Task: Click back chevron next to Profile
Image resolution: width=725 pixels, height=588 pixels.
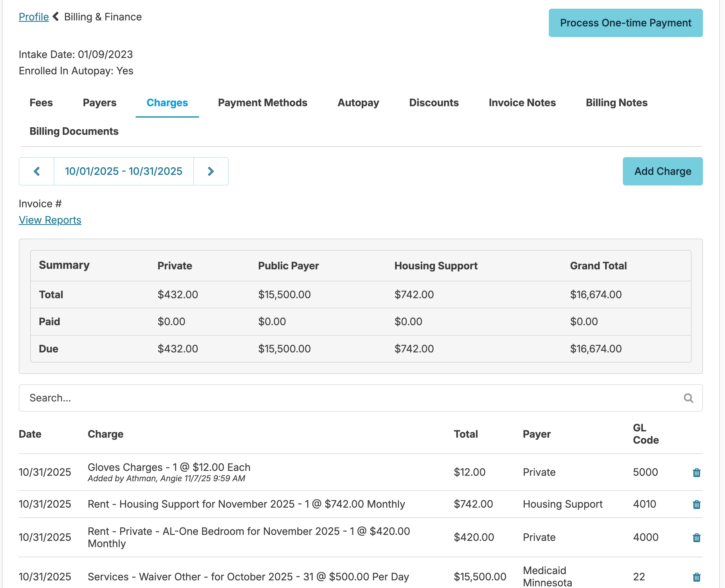Action: [56, 17]
